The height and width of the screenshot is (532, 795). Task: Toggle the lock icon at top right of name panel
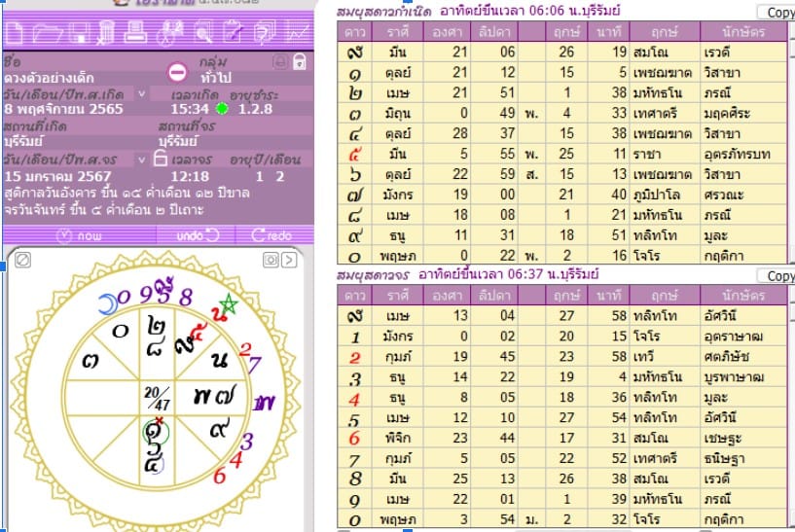pyautogui.click(x=301, y=62)
